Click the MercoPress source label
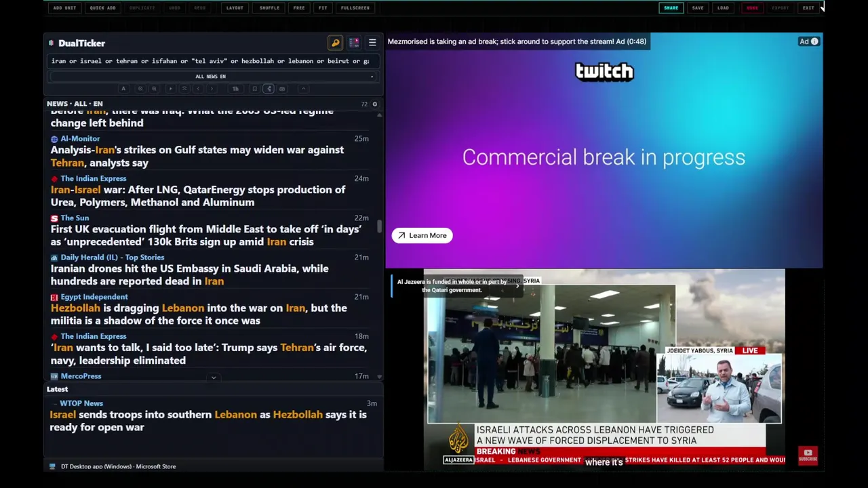The width and height of the screenshot is (868, 488). pos(81,376)
